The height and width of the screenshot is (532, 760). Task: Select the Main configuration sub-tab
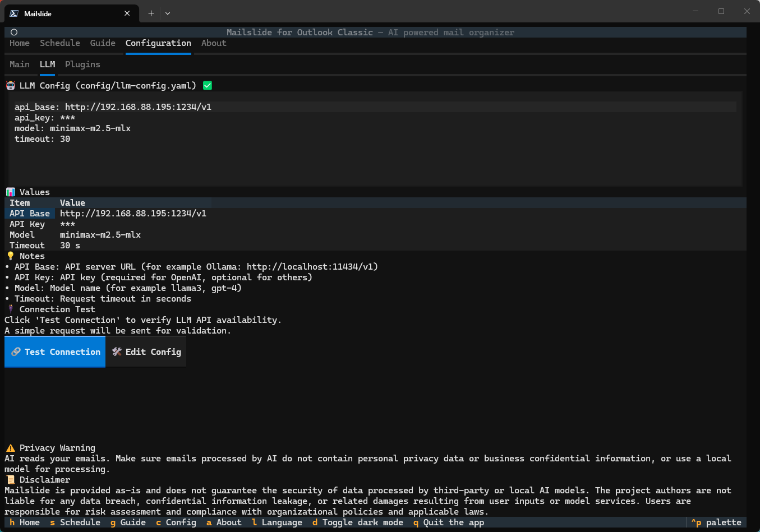pyautogui.click(x=20, y=64)
